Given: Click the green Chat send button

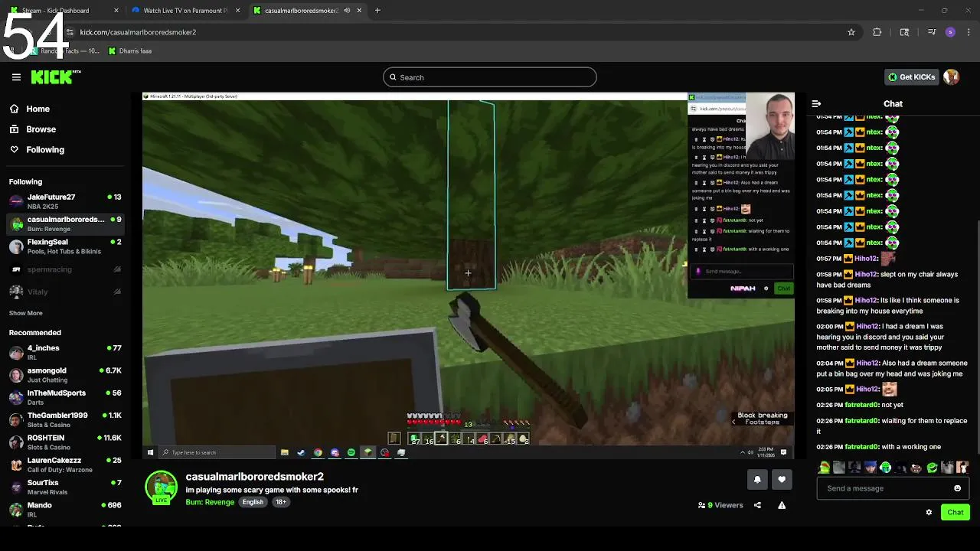Looking at the screenshot, I should click(955, 512).
